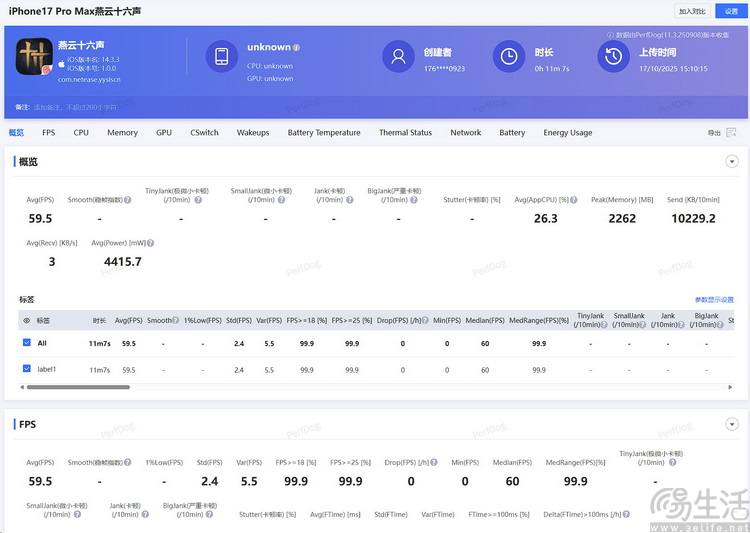Click the duration clock icon

point(510,56)
